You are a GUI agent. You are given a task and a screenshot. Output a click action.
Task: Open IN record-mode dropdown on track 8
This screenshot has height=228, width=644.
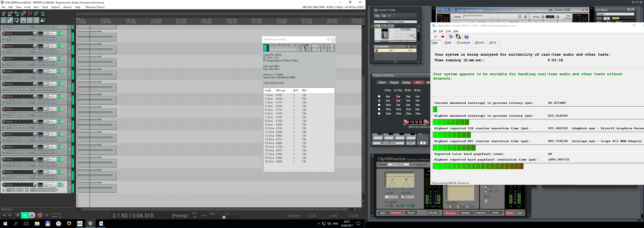click(x=22, y=51)
